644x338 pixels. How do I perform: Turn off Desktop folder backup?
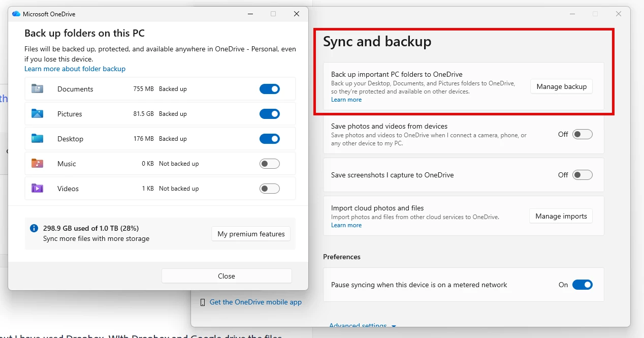click(270, 139)
